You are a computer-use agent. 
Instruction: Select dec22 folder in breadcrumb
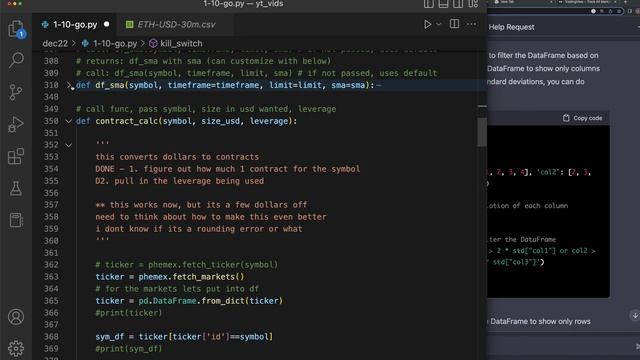[55, 43]
